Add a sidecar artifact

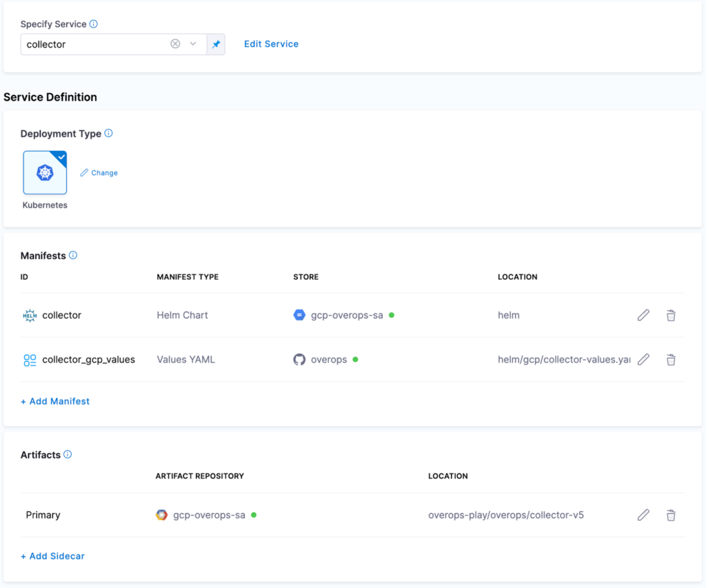click(x=52, y=556)
